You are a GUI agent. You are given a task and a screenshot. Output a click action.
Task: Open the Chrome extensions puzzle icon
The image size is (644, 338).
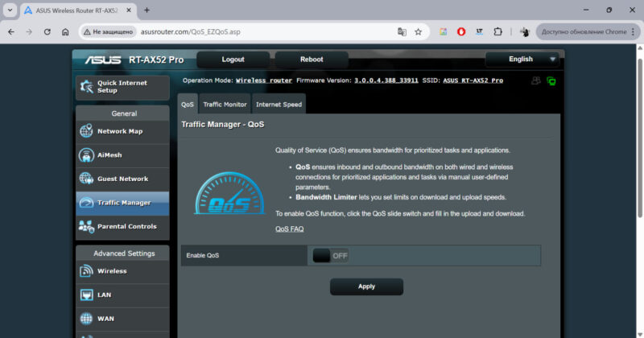(x=497, y=31)
